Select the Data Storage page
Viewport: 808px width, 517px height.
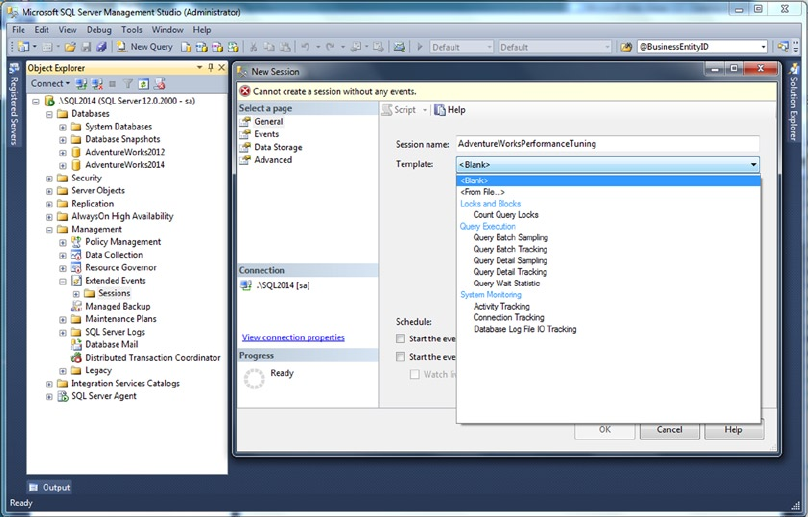[278, 147]
